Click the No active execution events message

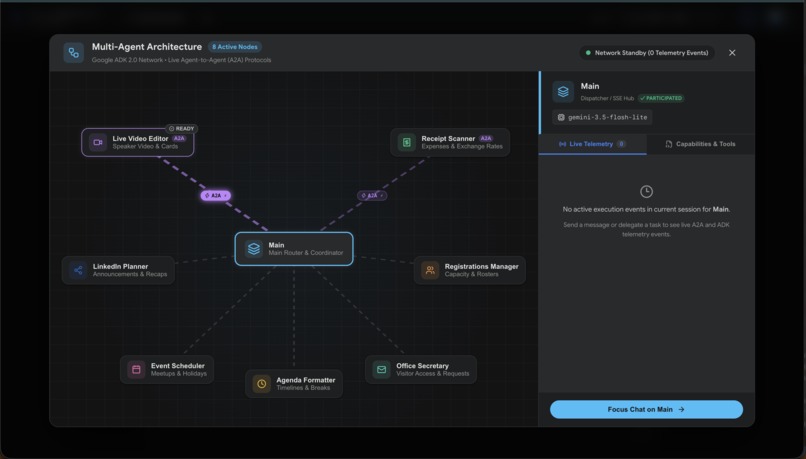(646, 209)
